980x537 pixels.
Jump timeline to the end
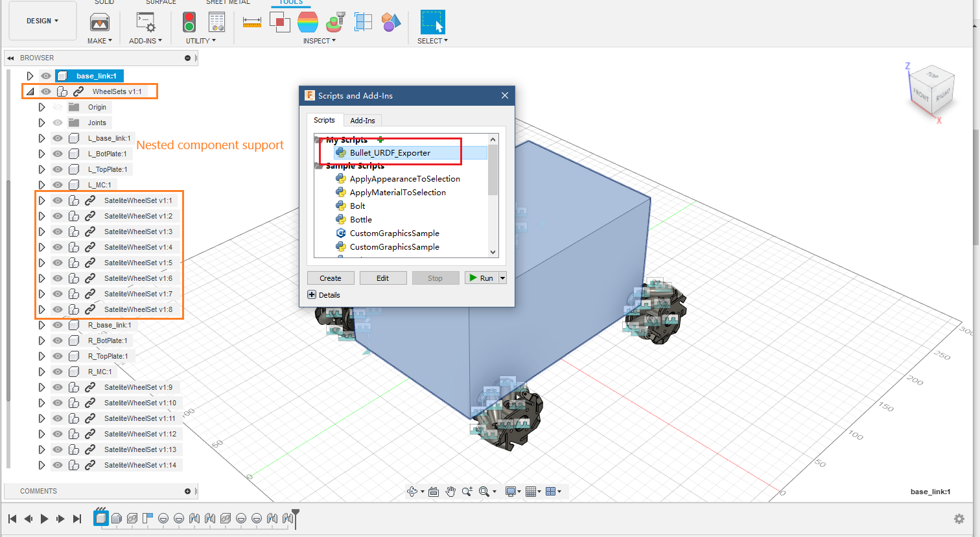point(77,519)
